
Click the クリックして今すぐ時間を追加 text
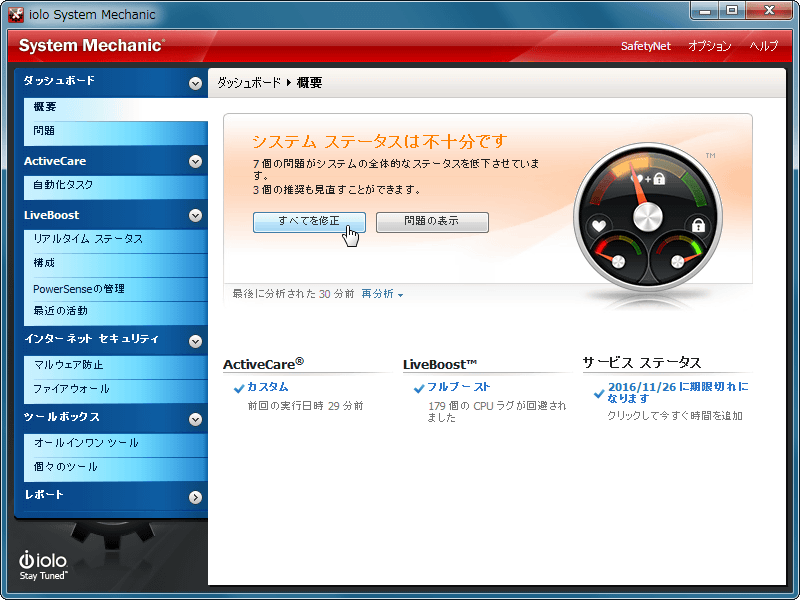pyautogui.click(x=674, y=416)
